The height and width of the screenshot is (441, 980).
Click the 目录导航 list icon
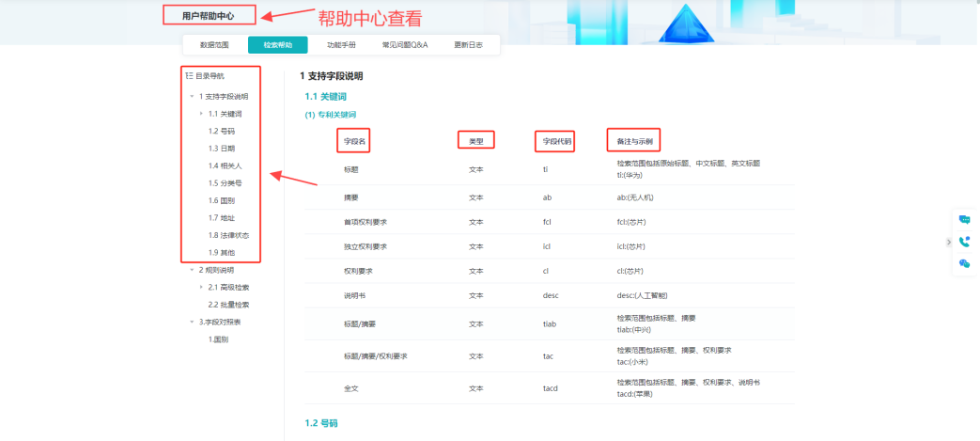click(190, 75)
